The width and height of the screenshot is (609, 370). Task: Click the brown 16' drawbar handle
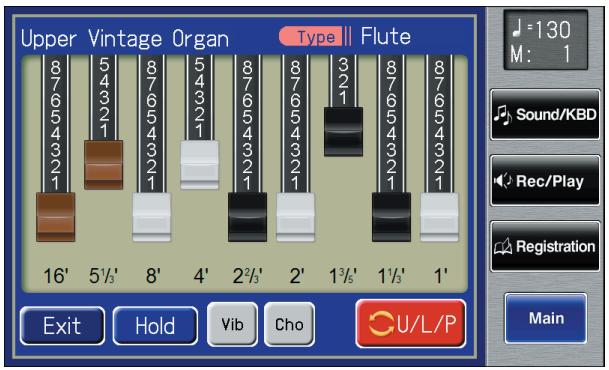[x=56, y=217]
